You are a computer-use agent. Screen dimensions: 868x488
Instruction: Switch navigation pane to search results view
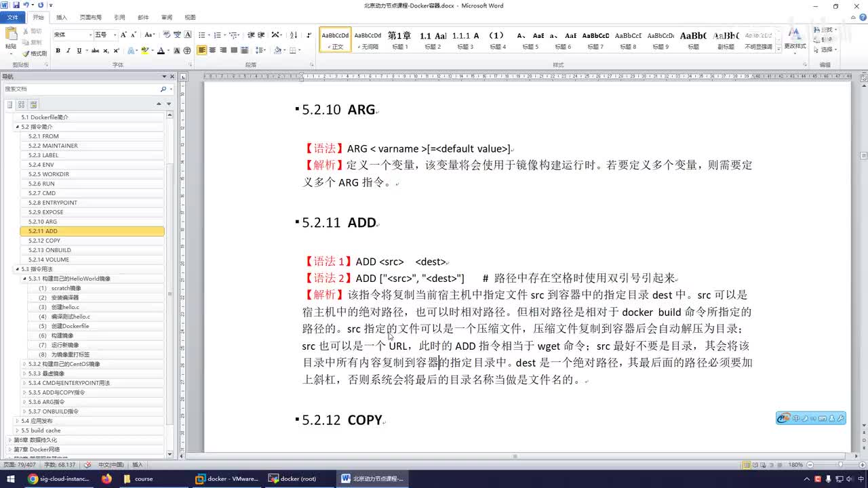click(33, 104)
